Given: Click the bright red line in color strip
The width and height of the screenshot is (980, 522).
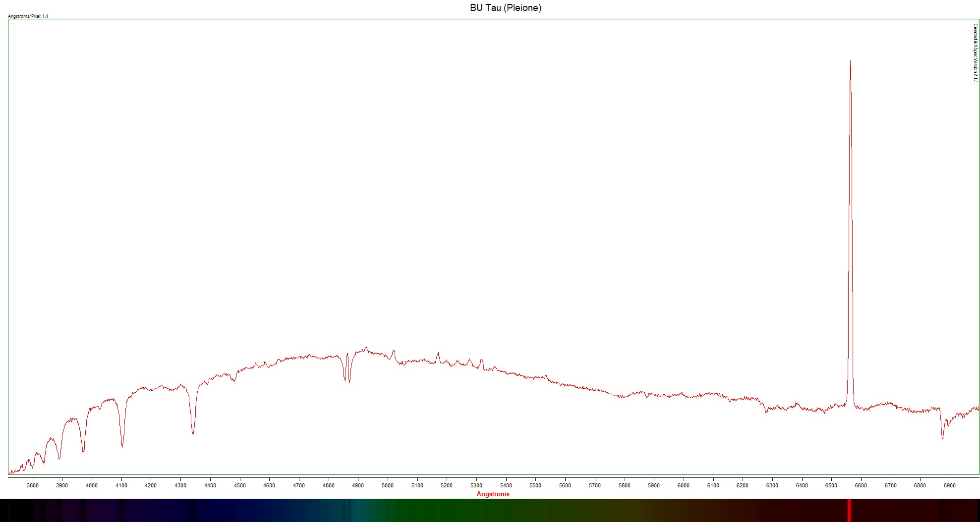Looking at the screenshot, I should click(x=849, y=510).
